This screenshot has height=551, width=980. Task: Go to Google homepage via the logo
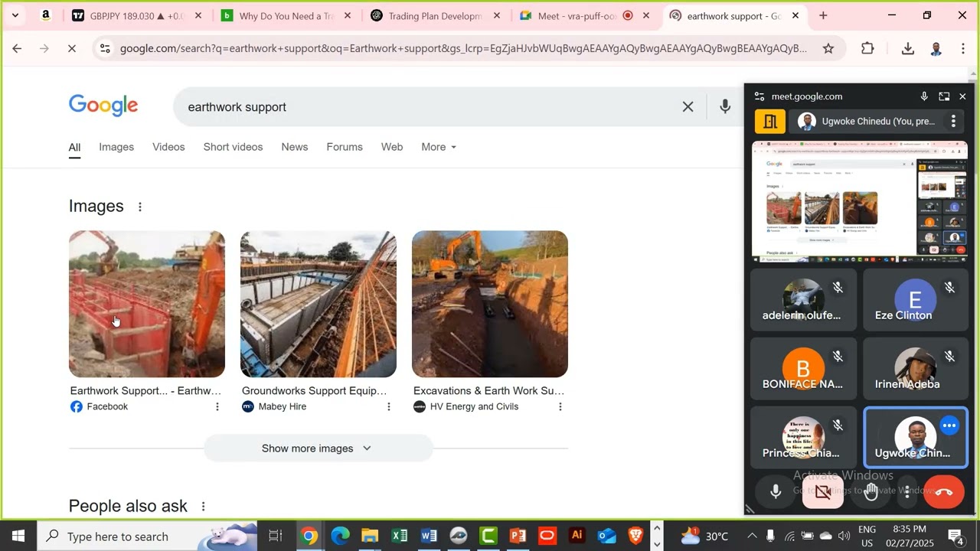tap(103, 106)
